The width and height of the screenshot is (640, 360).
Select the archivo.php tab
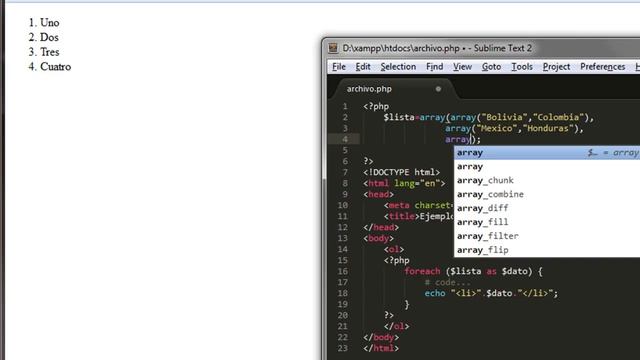[x=369, y=89]
